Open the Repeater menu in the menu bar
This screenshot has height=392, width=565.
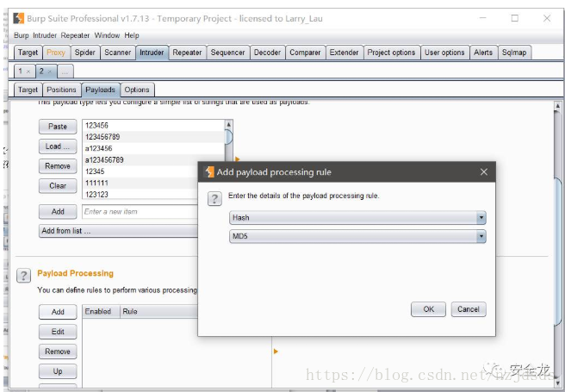[x=75, y=35]
